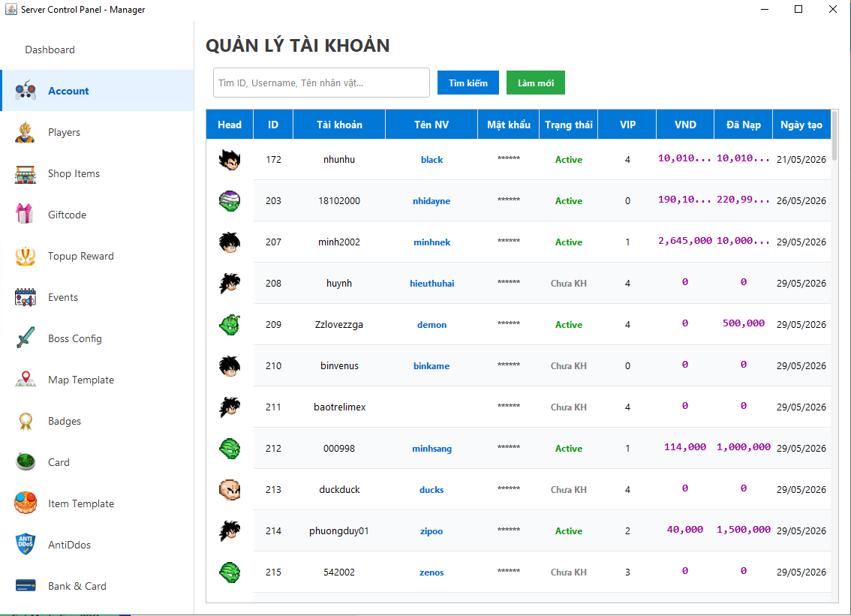This screenshot has height=616, width=851.
Task: Click ID cell 210
Action: (273, 366)
